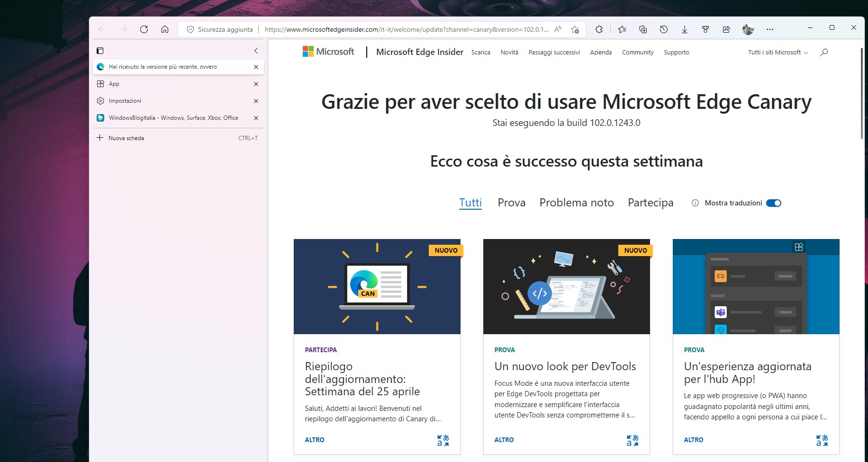Open the Collections panel
The height and width of the screenshot is (462, 868).
[643, 29]
